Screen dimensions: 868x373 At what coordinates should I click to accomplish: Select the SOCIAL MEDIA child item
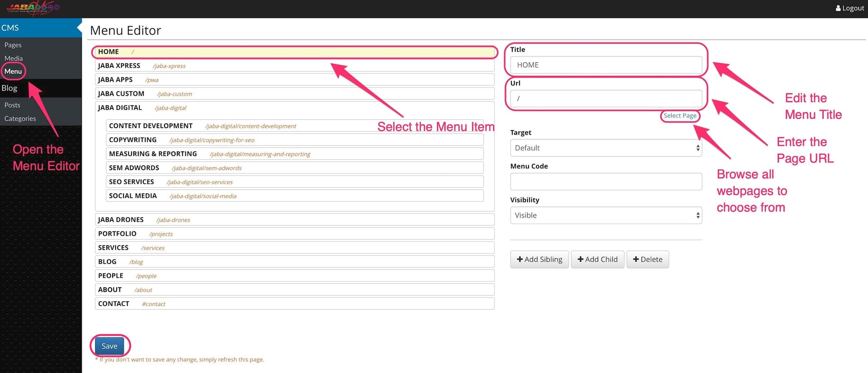[295, 196]
